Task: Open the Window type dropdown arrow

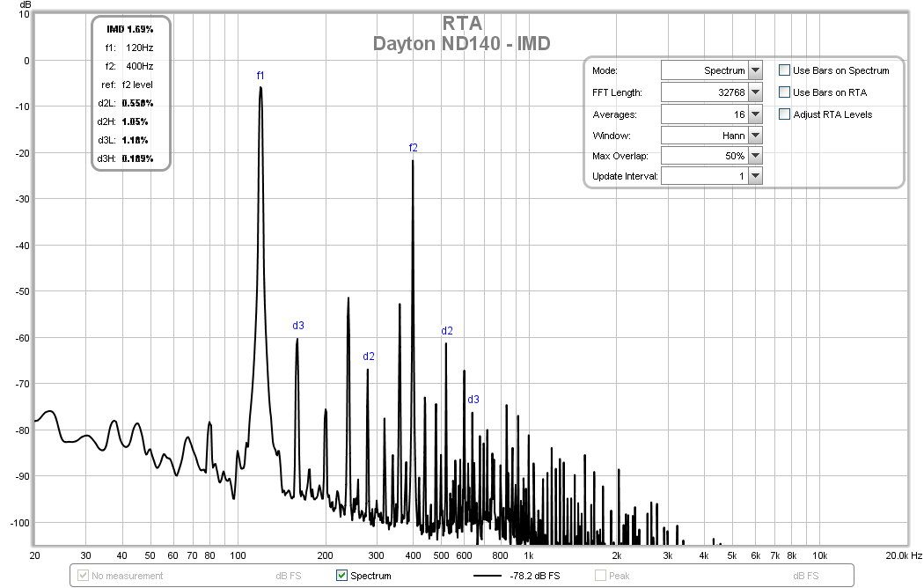Action: (755, 136)
